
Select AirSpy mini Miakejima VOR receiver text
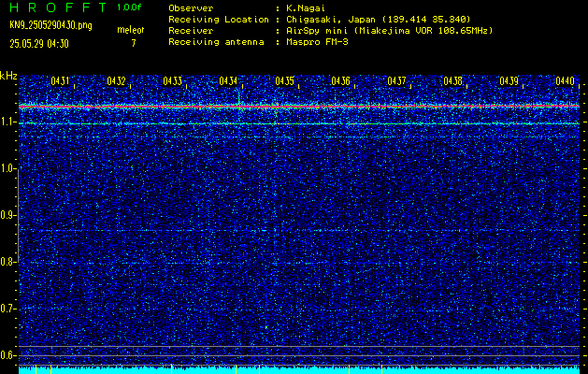390,30
